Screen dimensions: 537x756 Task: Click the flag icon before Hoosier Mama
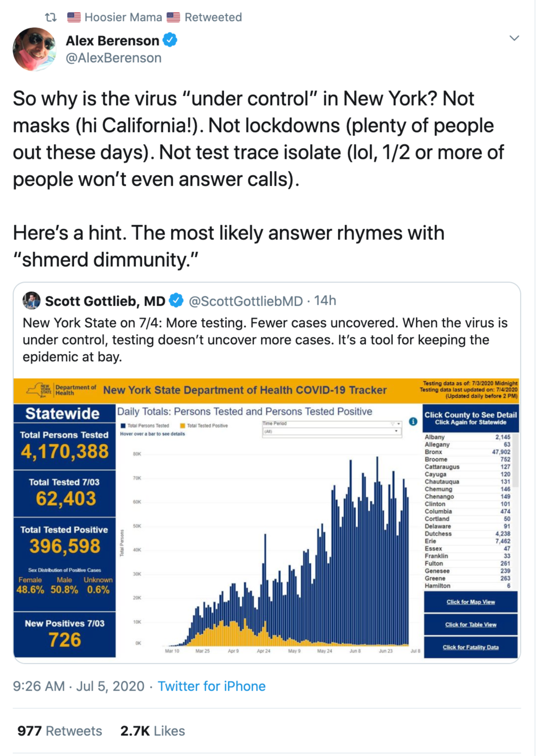point(74,17)
